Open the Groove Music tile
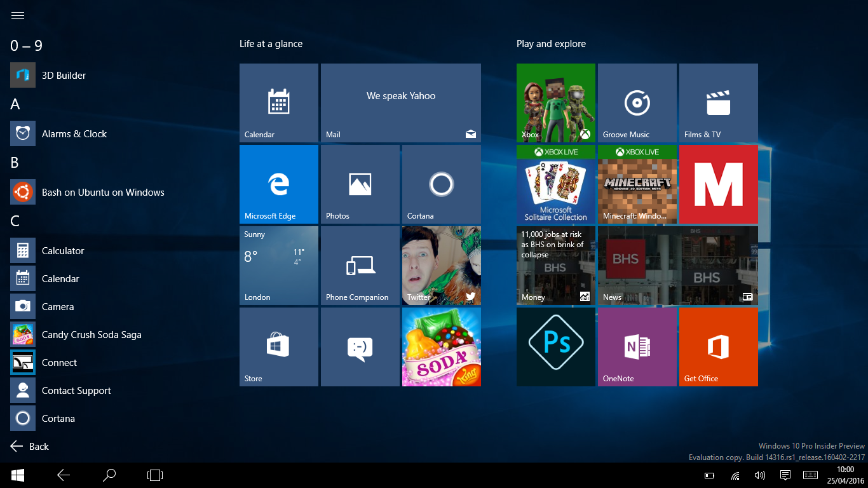 (x=637, y=103)
